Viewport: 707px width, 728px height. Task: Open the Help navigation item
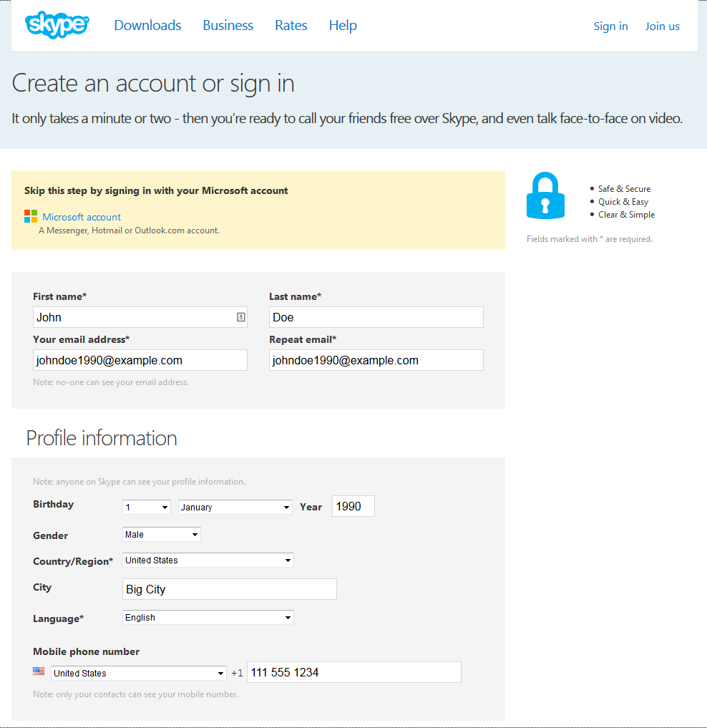(x=343, y=25)
